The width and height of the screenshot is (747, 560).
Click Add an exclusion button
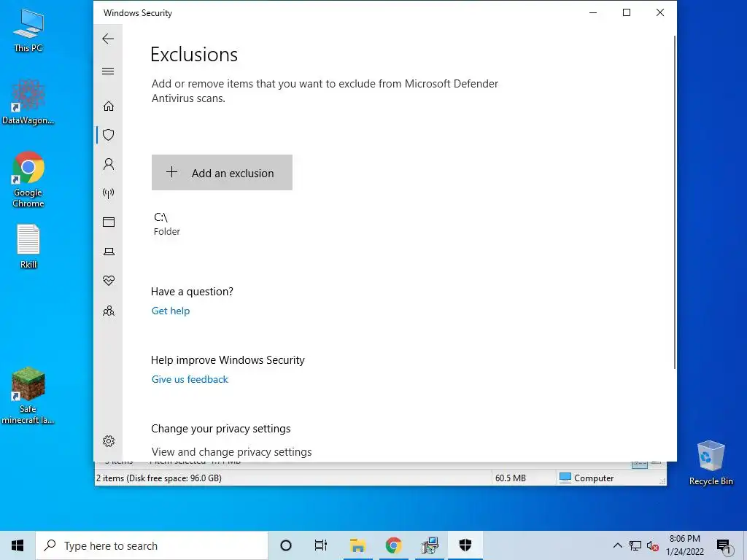point(222,172)
